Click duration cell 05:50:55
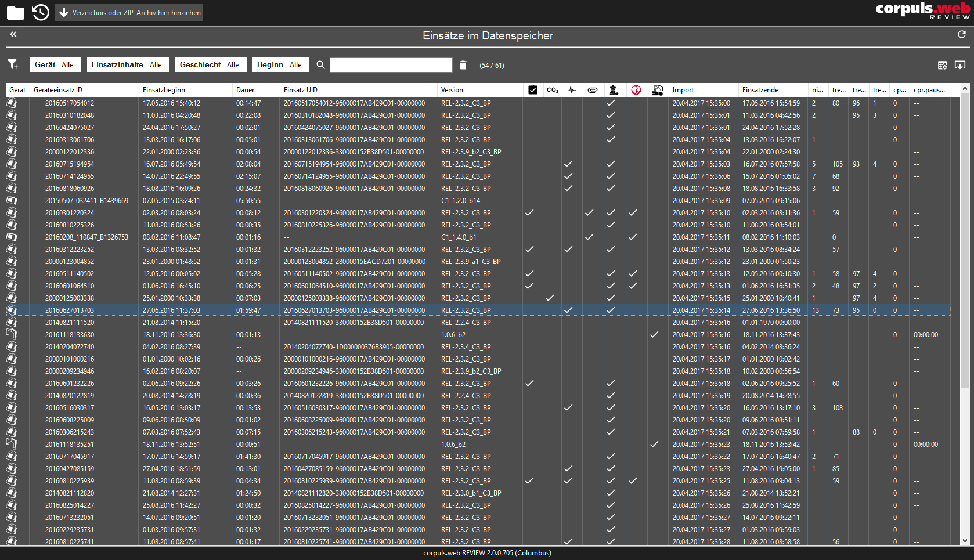This screenshot has height=560, width=974. [248, 200]
